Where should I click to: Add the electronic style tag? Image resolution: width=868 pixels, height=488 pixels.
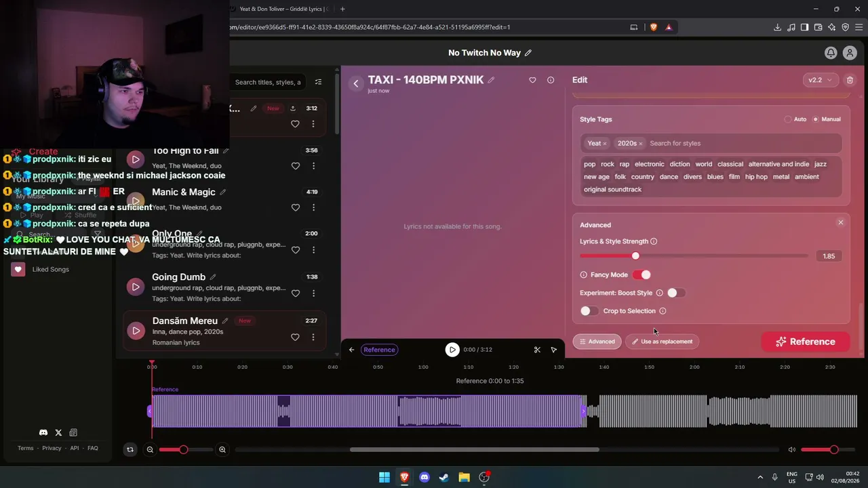click(x=650, y=164)
